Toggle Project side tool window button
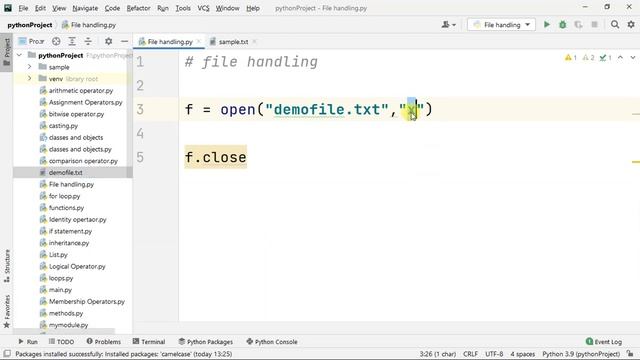Screen dimensions: 640x360 7,52
